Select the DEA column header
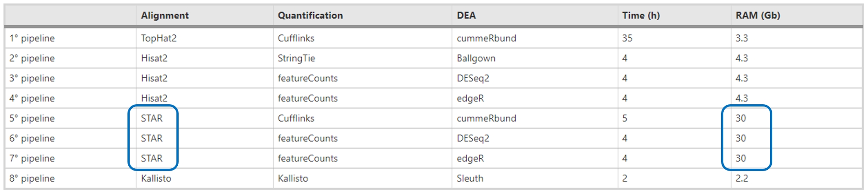 click(466, 15)
